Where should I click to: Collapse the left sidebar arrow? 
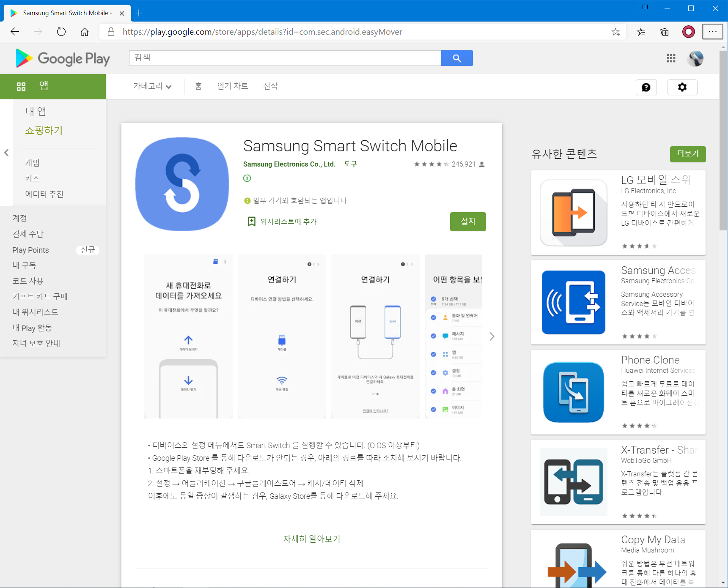(x=6, y=153)
